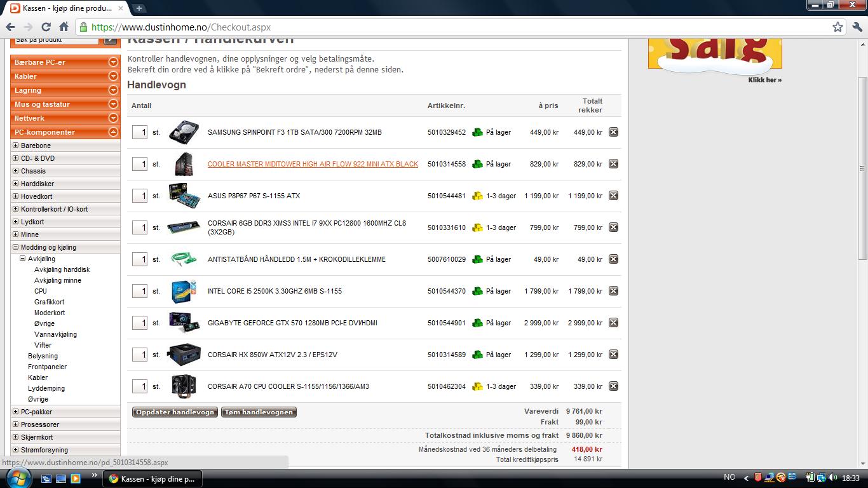Open the Frontpaneler subcategory
This screenshot has width=868, height=488.
(x=47, y=367)
